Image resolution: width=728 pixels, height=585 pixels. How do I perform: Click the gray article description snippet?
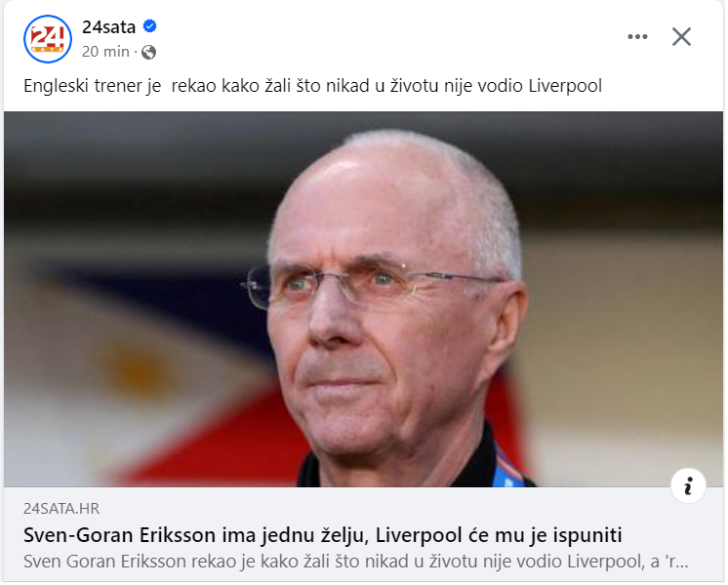coord(356,564)
